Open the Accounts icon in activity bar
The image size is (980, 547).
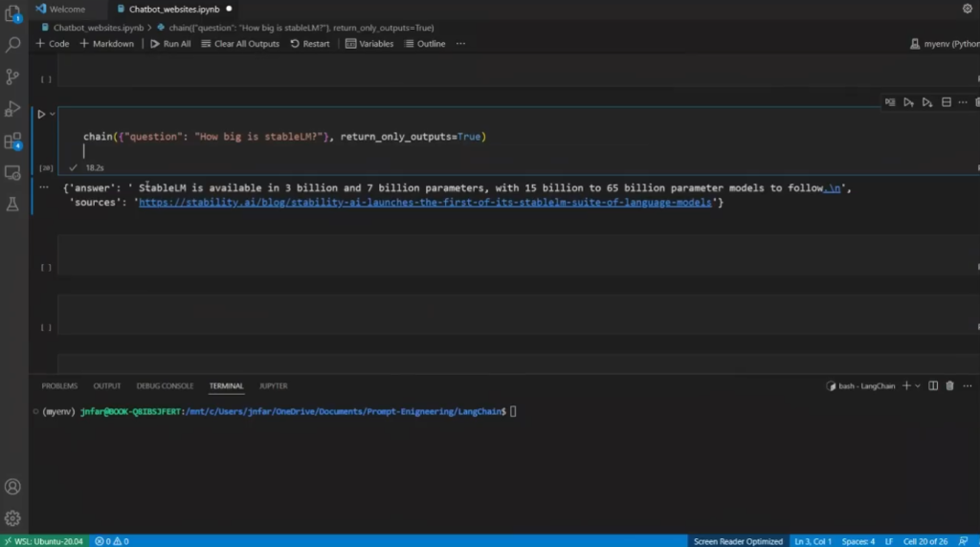click(13, 487)
